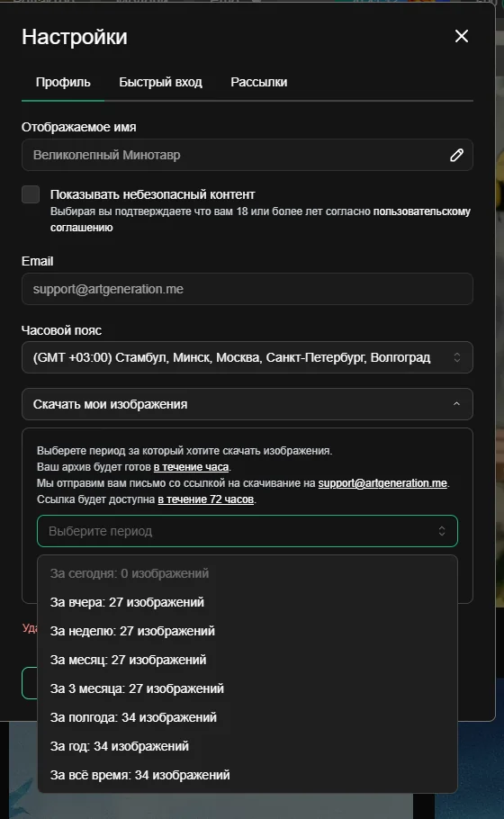This screenshot has width=504, height=819.
Task: Click the pencil edit icon for display name
Action: pos(456,155)
